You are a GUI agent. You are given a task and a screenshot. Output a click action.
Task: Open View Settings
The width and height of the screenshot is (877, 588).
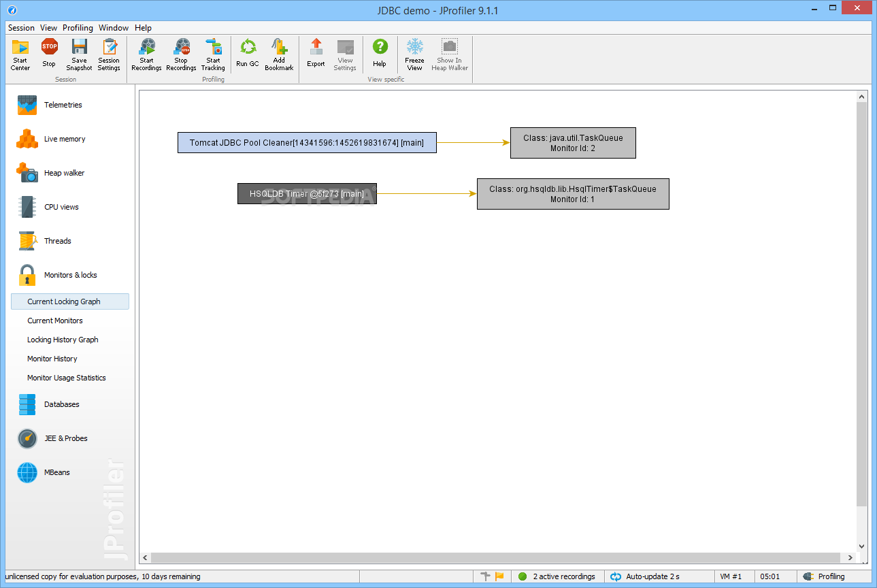coord(345,54)
